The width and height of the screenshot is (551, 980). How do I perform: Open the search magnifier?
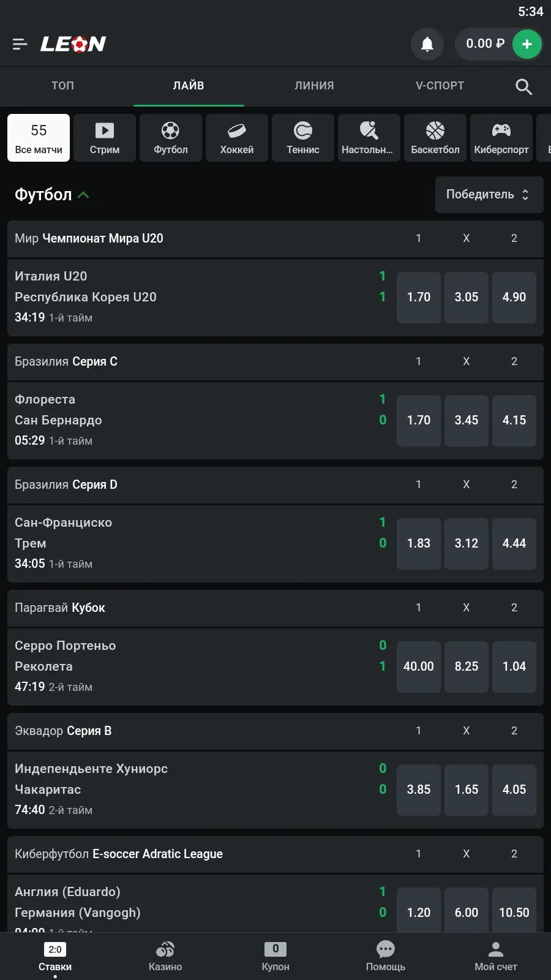pyautogui.click(x=523, y=86)
